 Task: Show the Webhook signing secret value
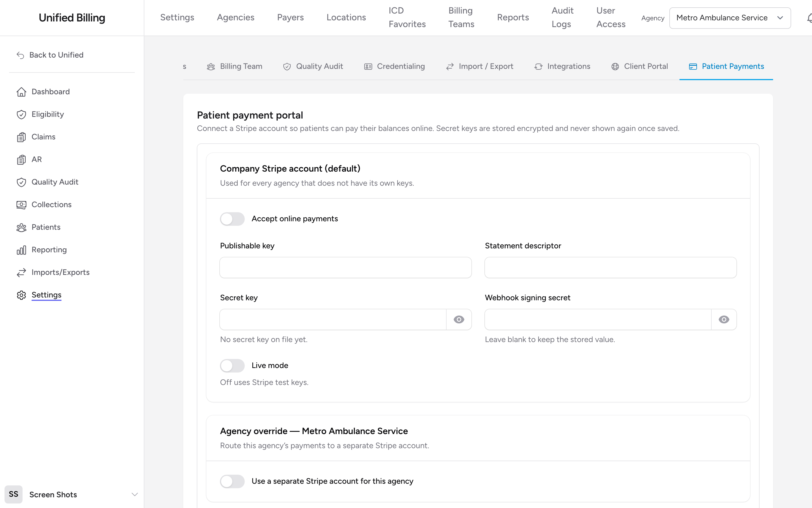(x=724, y=319)
